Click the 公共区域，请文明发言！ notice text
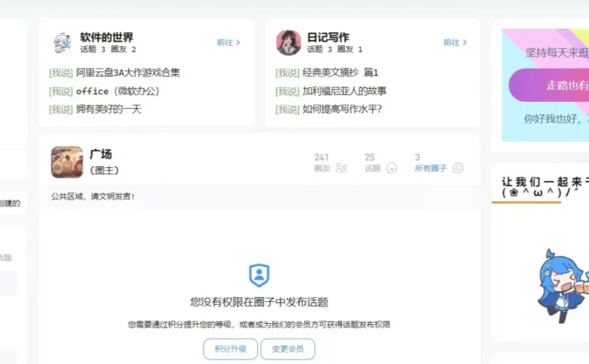Screen dimensions: 589x364 tap(92, 196)
